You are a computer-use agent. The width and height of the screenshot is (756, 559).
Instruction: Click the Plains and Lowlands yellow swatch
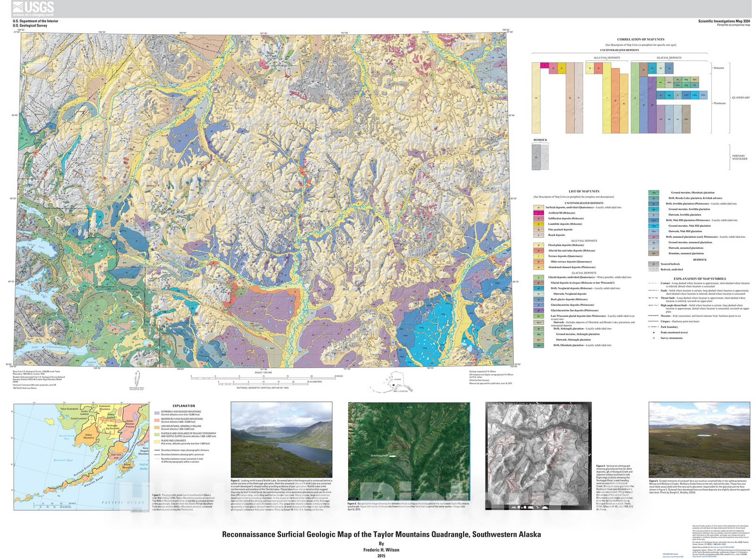[x=157, y=442]
